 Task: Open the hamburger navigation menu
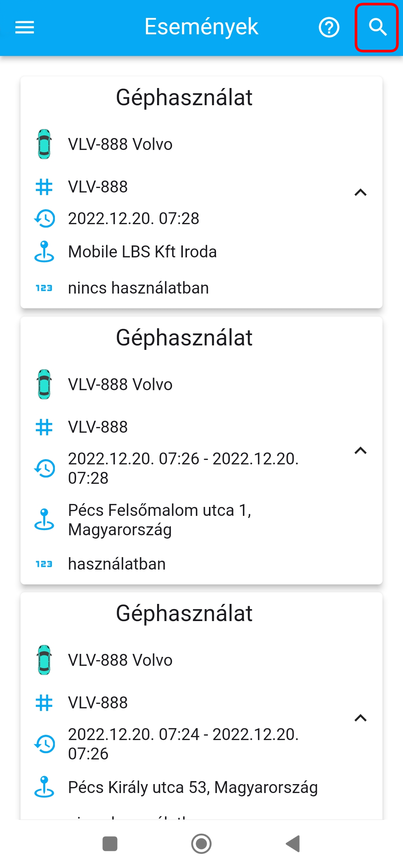[x=25, y=27]
